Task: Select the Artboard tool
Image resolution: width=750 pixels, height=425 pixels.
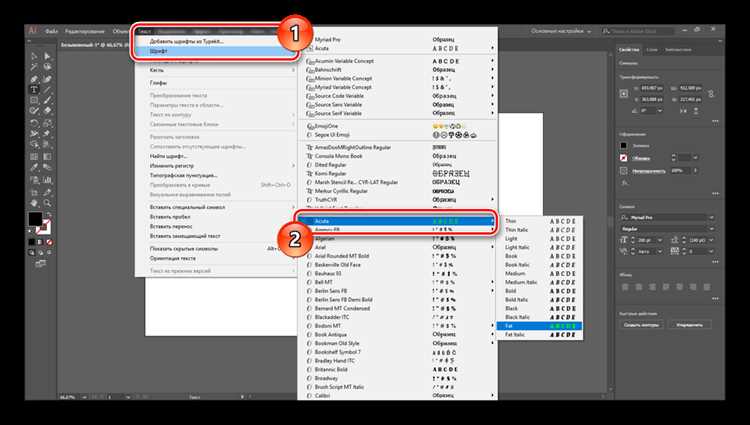Action: click(34, 192)
